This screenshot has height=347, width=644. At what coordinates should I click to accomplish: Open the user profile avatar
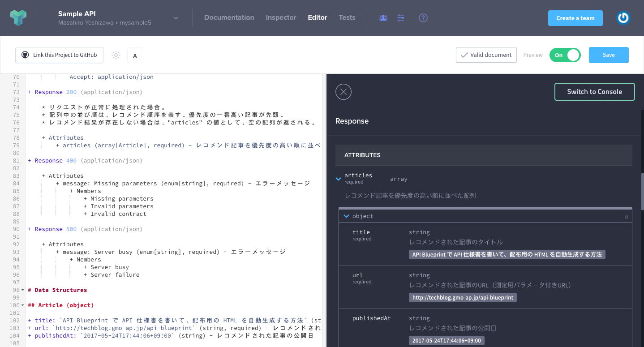pyautogui.click(x=623, y=18)
